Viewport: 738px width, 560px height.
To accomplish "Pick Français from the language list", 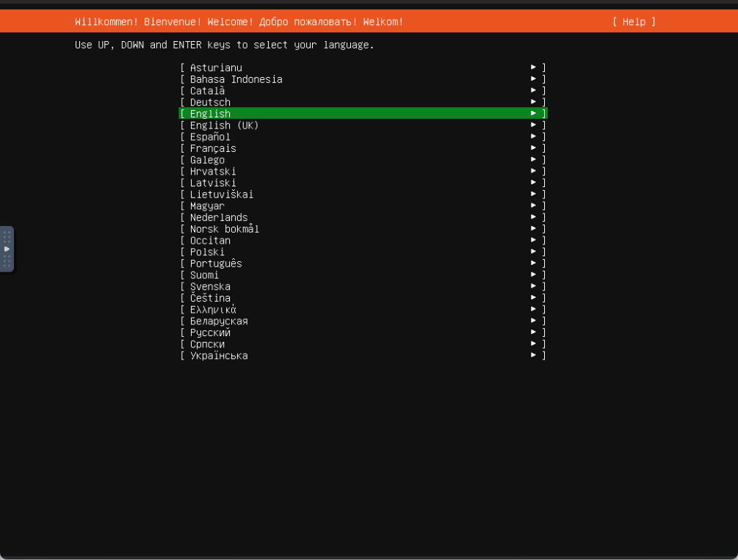I will [213, 148].
